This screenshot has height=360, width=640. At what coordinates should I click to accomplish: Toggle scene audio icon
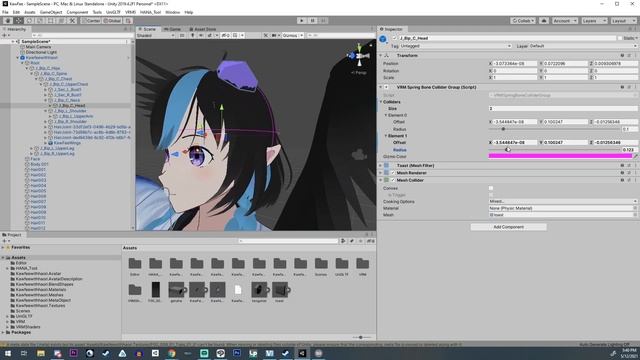click(201, 36)
